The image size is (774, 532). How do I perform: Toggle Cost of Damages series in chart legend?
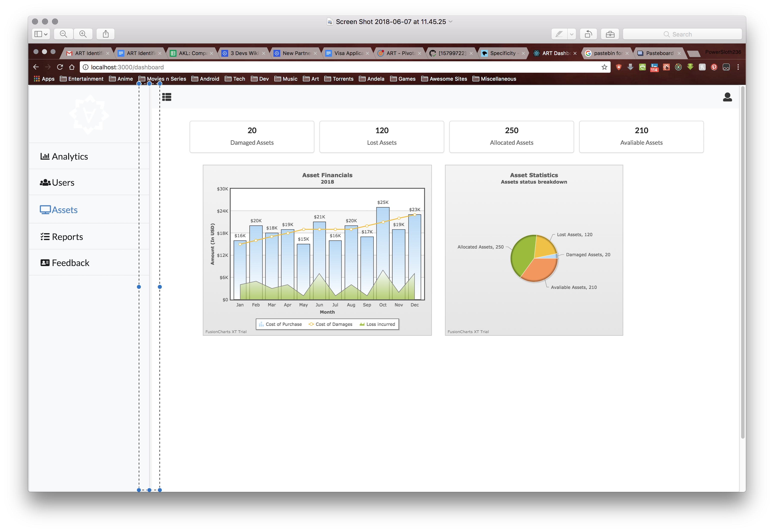pyautogui.click(x=330, y=324)
